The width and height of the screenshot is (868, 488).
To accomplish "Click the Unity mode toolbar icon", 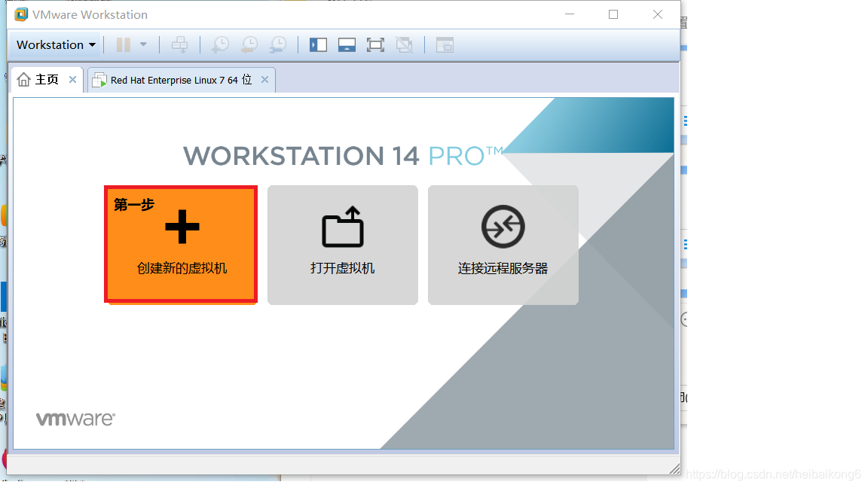I will pos(405,45).
